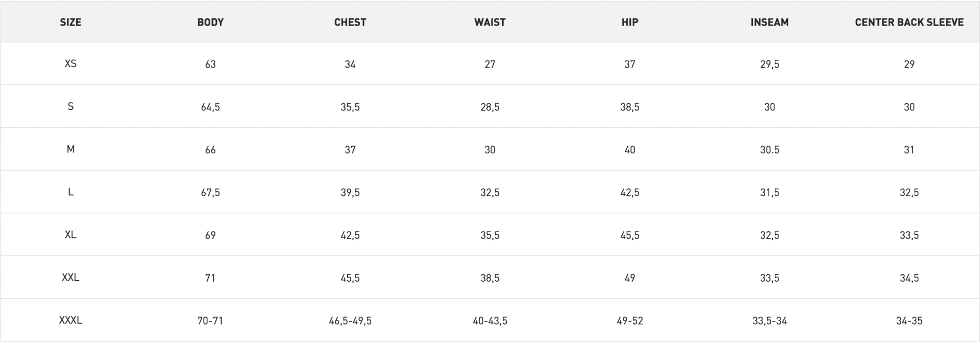The height and width of the screenshot is (342, 980).
Task: Click the S size row label
Action: [x=70, y=106]
